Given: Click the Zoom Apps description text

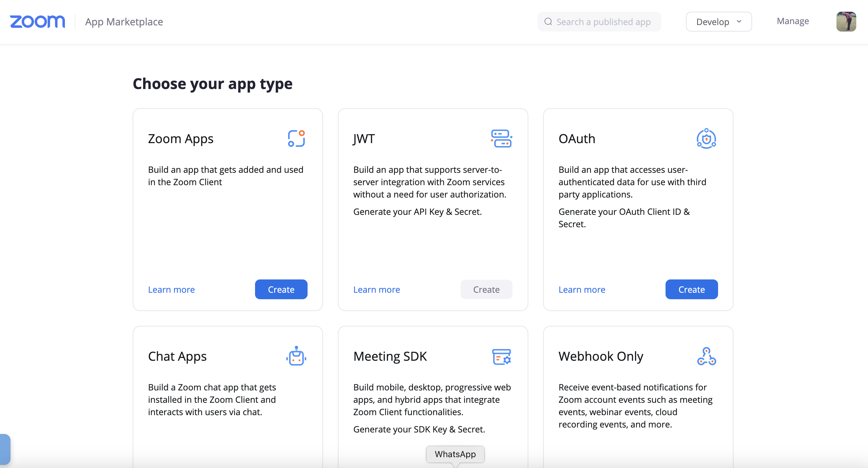Looking at the screenshot, I should coord(226,176).
